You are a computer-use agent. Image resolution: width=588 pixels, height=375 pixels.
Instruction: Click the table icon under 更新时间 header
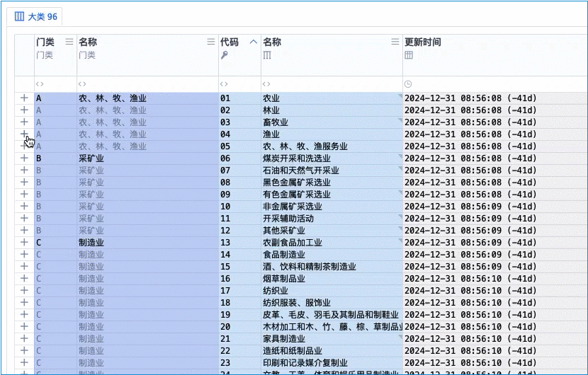409,55
